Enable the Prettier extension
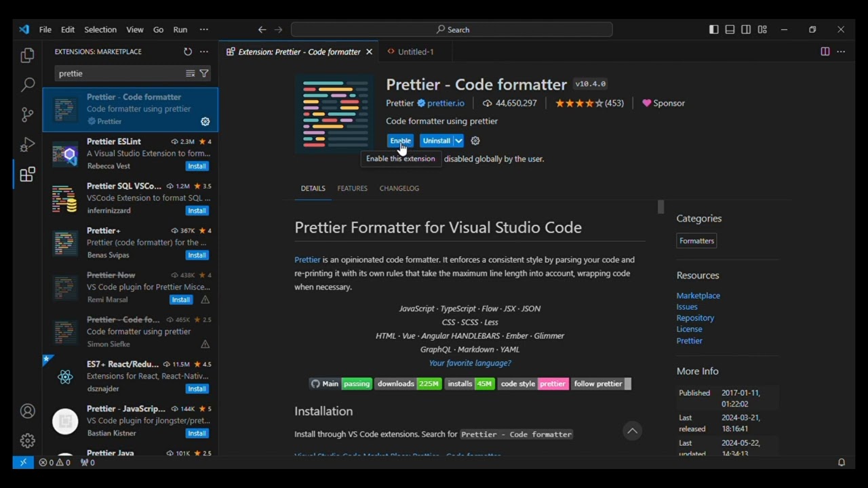The width and height of the screenshot is (868, 488). coord(400,141)
